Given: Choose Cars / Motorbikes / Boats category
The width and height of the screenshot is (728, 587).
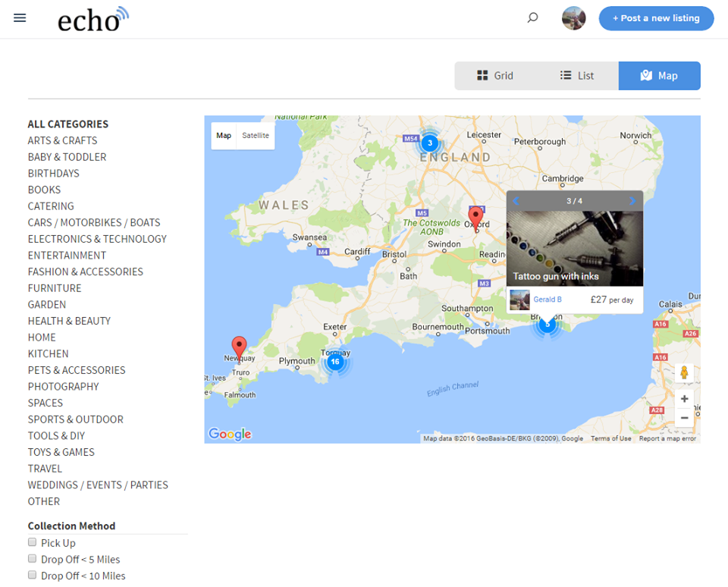Looking at the screenshot, I should tap(94, 222).
